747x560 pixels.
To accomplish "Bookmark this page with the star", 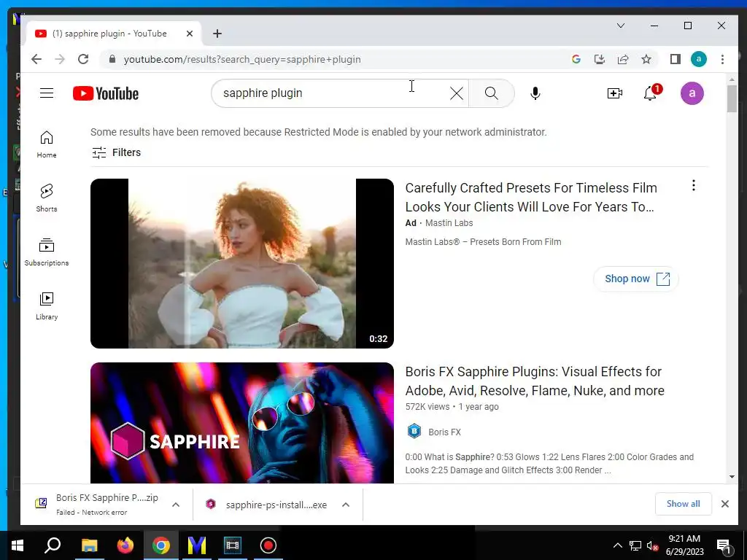I will pyautogui.click(x=646, y=59).
